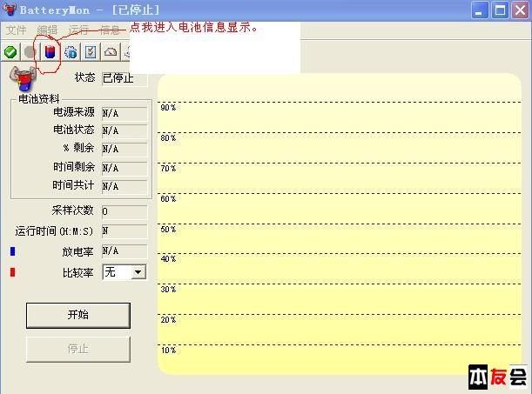Click the 采样次数 value field

point(124,211)
